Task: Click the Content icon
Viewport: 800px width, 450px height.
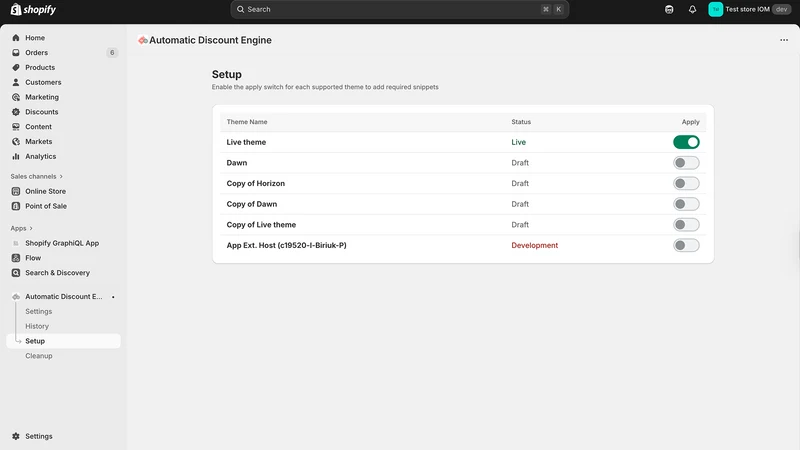Action: coord(16,127)
